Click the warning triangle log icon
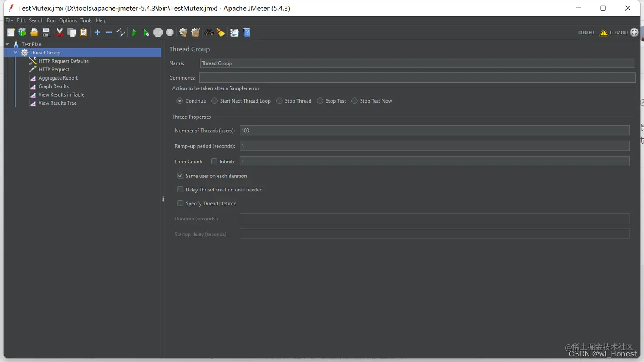This screenshot has height=362, width=644. [x=604, y=32]
